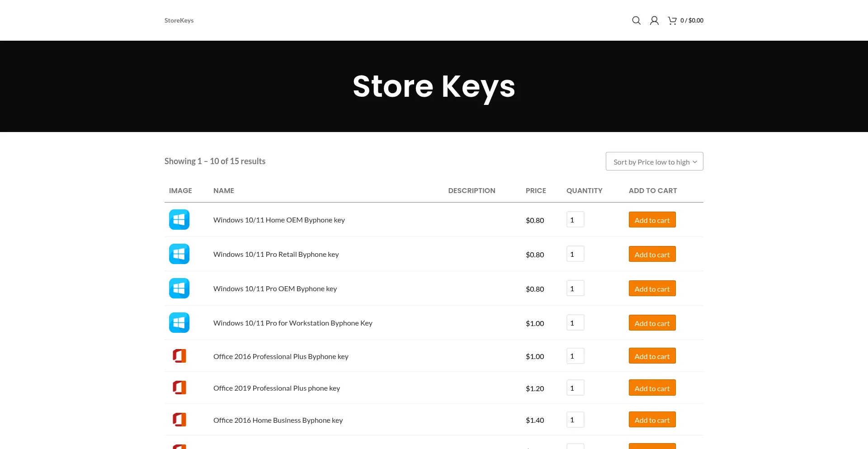Click the QUANTITY column header
Screen dimensions: 868x449
584,190
